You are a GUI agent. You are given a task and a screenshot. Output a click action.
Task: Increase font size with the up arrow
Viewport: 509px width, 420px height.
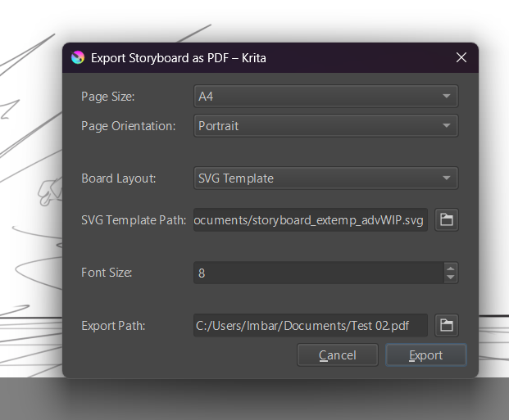(x=450, y=268)
